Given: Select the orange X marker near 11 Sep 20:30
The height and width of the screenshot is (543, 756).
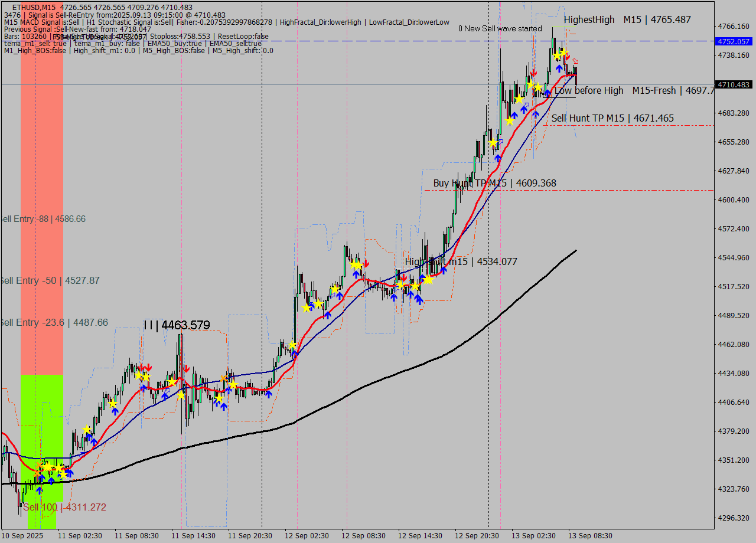Looking at the screenshot, I should (x=224, y=379).
